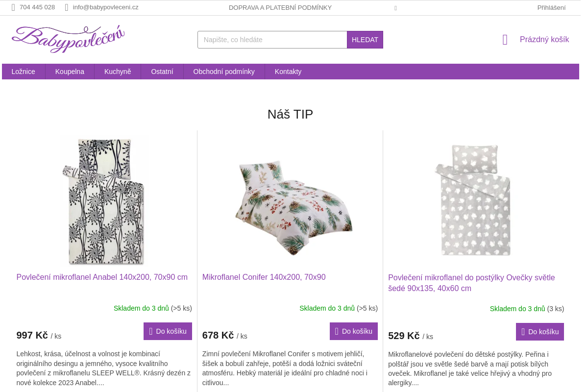The width and height of the screenshot is (588, 392).
Task: Add Ovečky crib bedding to cart
Action: pos(540,332)
